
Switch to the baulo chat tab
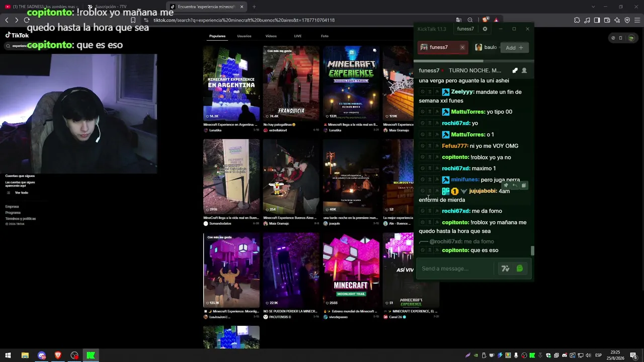click(486, 47)
